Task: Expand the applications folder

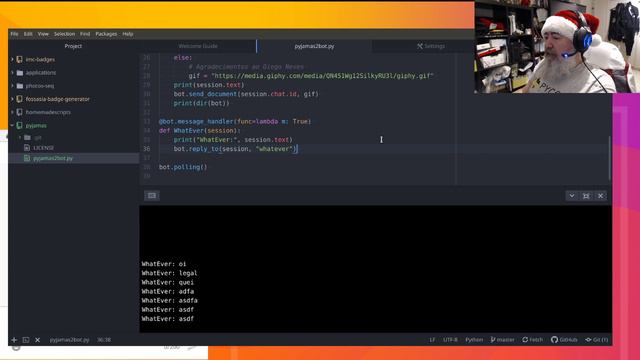Action: [x=12, y=73]
